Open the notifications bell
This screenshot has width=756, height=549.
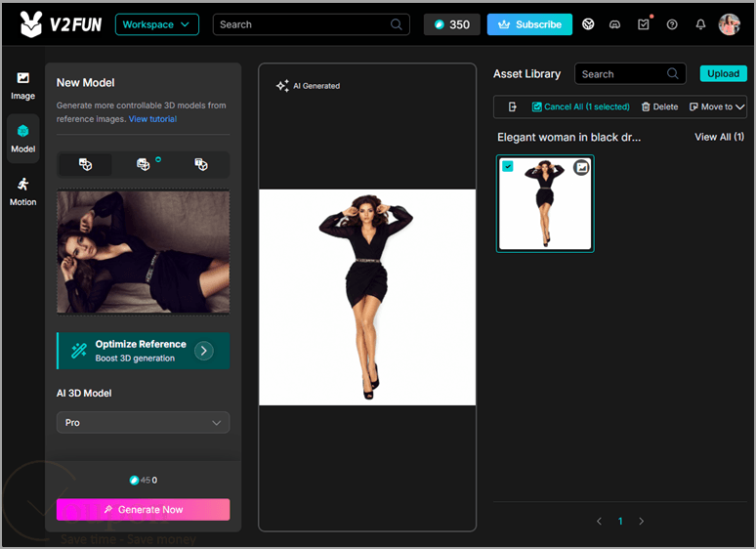coord(700,24)
